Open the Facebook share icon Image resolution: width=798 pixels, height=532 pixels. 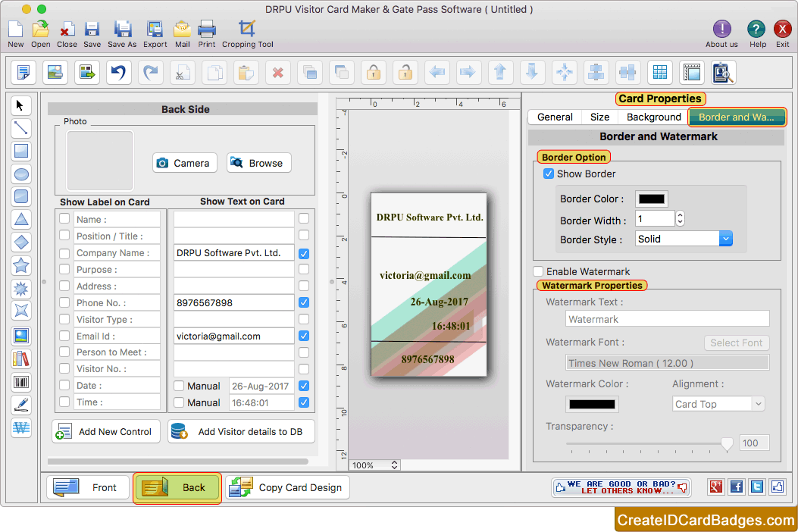[x=737, y=487]
